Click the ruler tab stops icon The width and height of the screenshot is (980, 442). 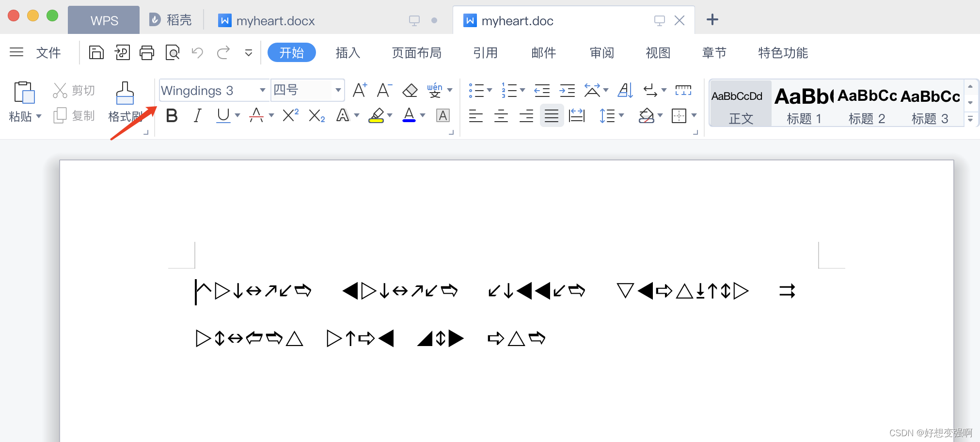683,90
